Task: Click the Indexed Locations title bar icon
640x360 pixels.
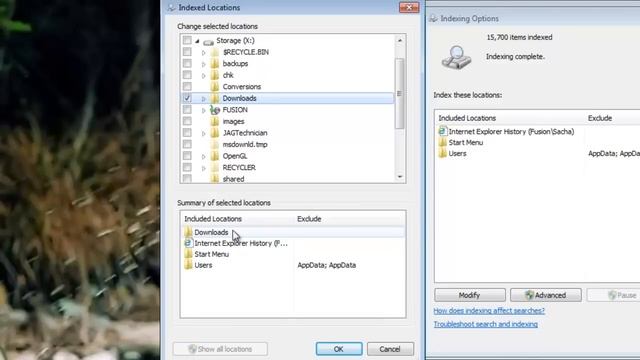Action: pyautogui.click(x=171, y=7)
